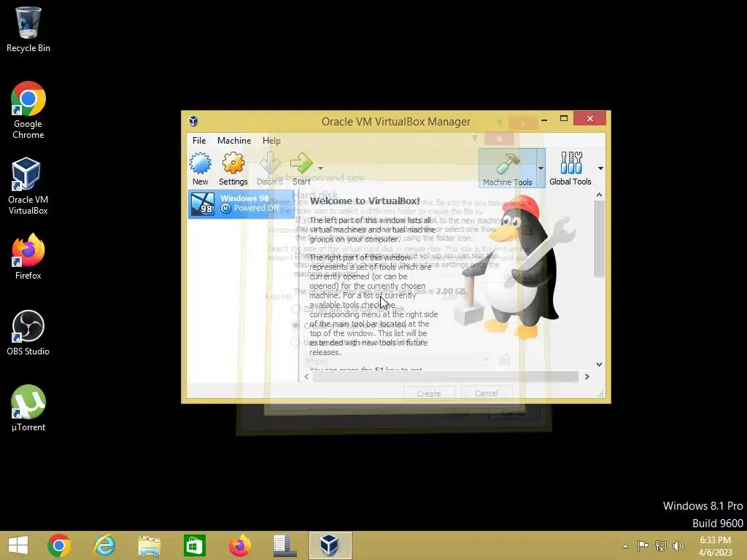Screen dimensions: 747x560
Task: Open the Machine menu
Action: click(x=234, y=141)
